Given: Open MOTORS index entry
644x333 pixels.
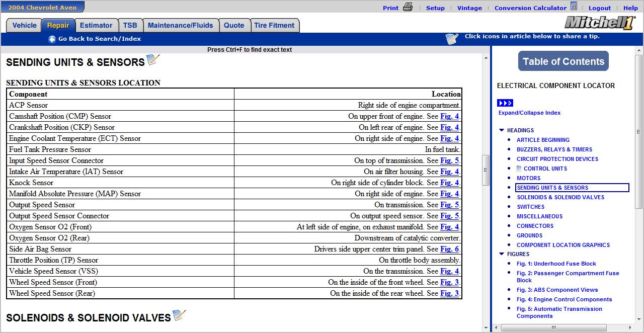Looking at the screenshot, I should click(x=528, y=178).
